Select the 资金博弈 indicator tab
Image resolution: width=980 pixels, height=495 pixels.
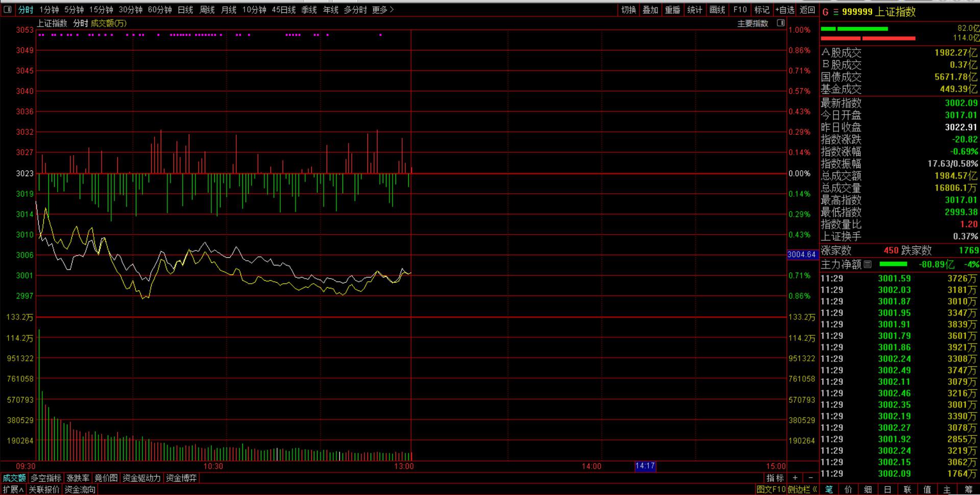(181, 478)
